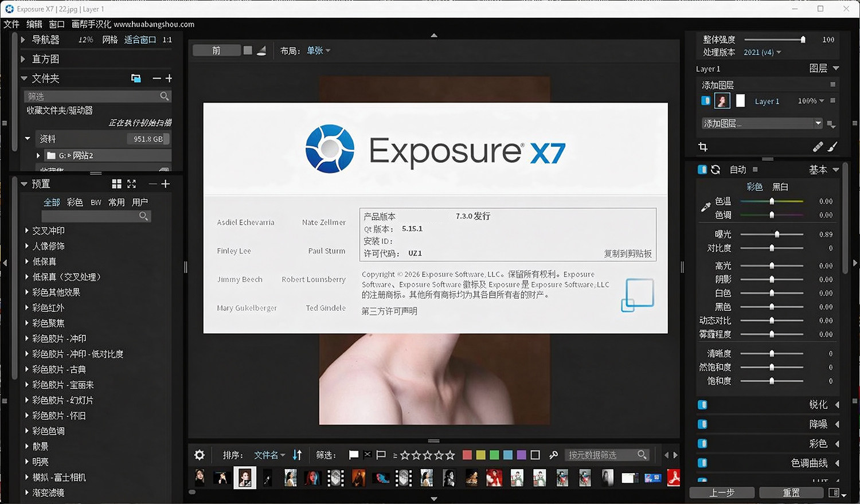Click 复制到剪贴板 in the About dialog

click(x=628, y=253)
